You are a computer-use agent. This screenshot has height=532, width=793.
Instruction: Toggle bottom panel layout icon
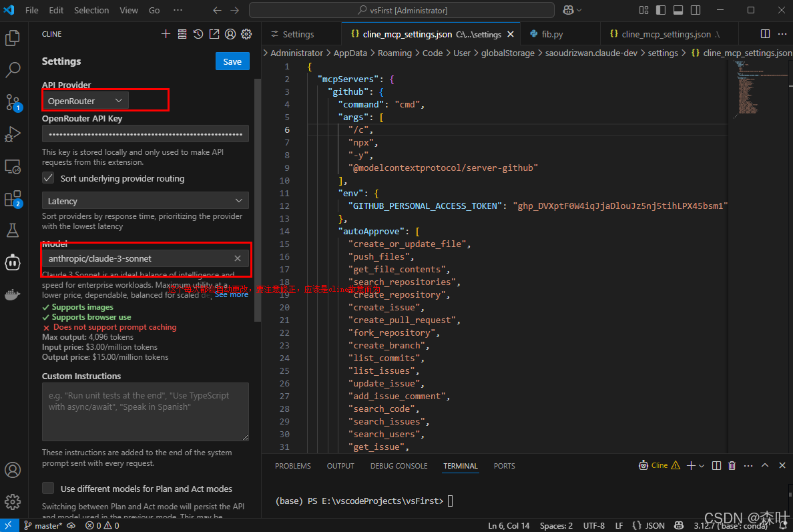pos(678,10)
